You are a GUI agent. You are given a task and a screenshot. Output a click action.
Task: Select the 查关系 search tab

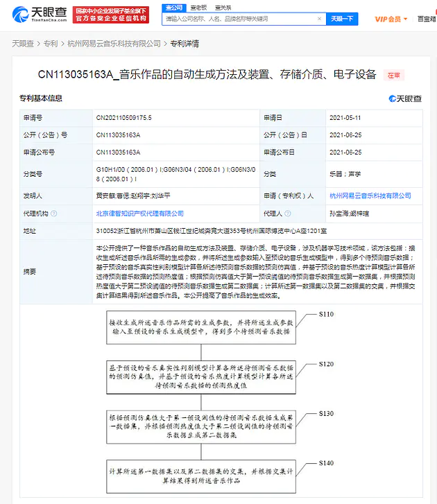(223, 8)
